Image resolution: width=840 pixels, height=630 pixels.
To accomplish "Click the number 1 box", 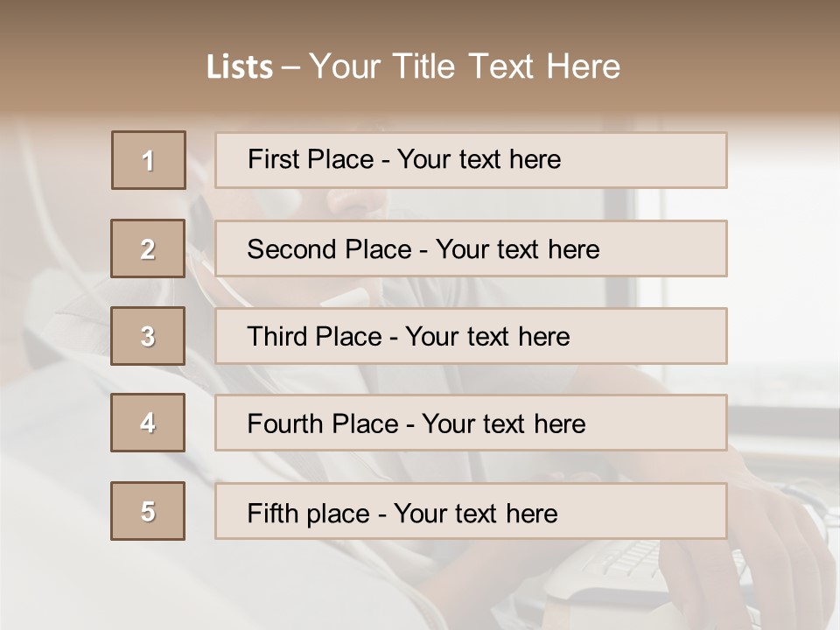I will click(148, 160).
